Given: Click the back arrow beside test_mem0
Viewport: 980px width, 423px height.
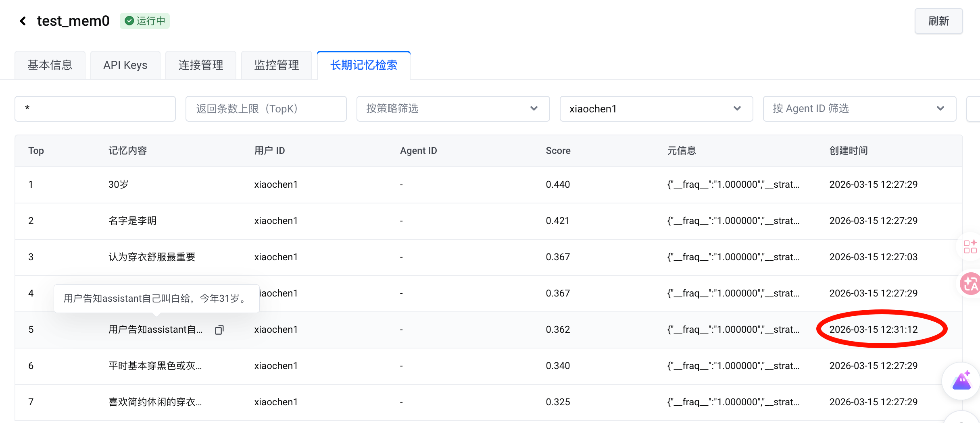Looking at the screenshot, I should [x=23, y=21].
